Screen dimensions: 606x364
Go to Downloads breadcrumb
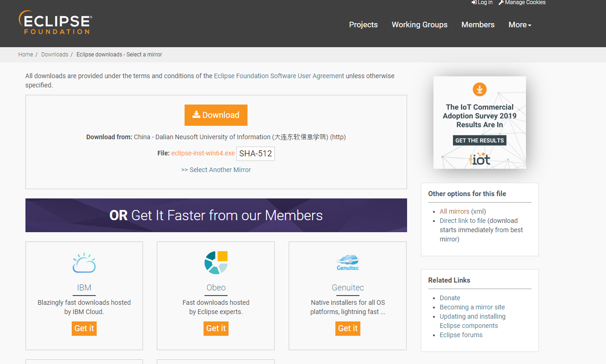(55, 55)
